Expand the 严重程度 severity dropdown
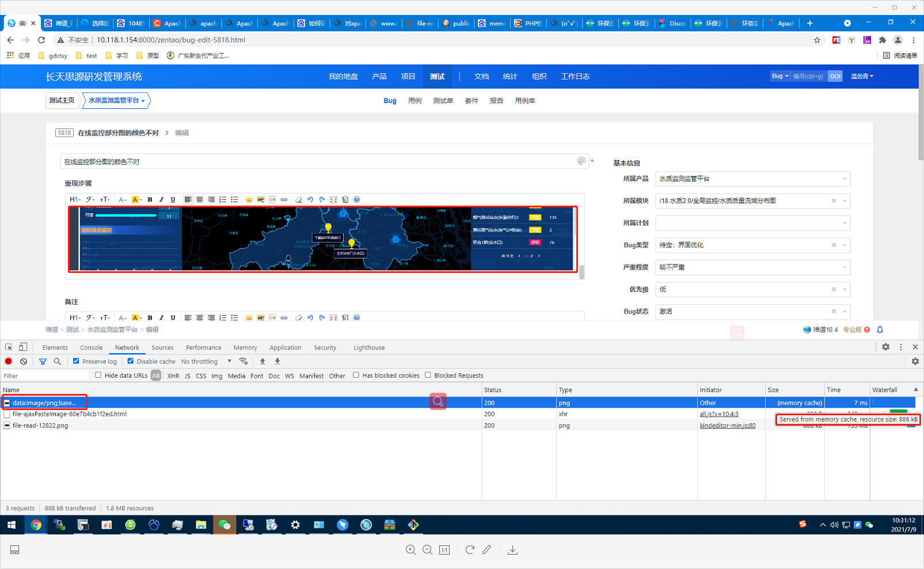924x569 pixels. click(752, 267)
